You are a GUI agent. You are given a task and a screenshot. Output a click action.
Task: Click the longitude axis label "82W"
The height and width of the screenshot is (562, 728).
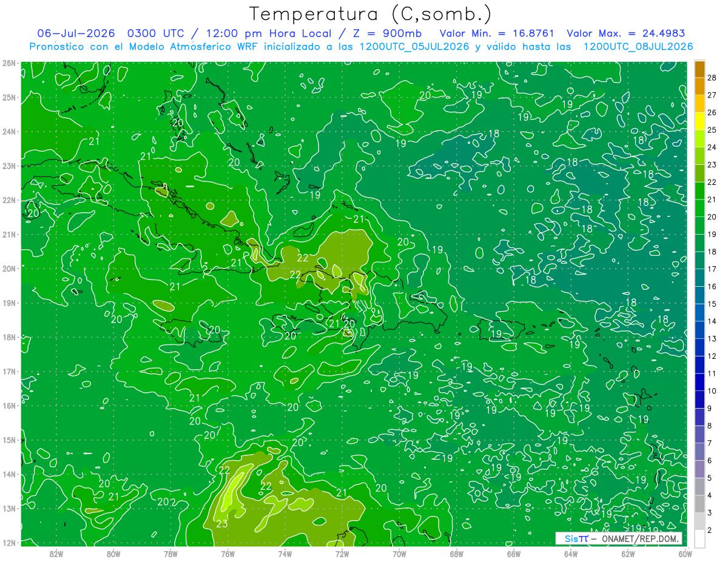(x=56, y=554)
